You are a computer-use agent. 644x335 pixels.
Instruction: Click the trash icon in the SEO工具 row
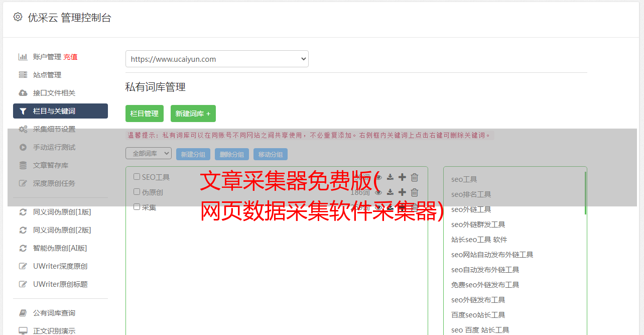click(x=415, y=177)
